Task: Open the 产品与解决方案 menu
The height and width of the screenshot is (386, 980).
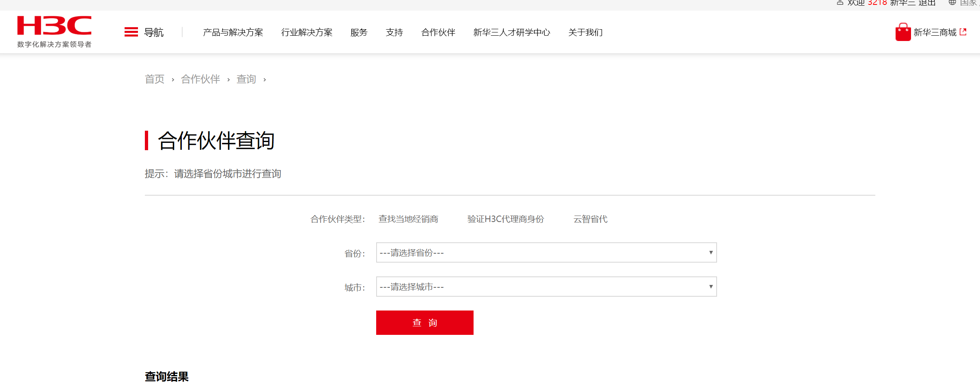Action: click(x=233, y=32)
